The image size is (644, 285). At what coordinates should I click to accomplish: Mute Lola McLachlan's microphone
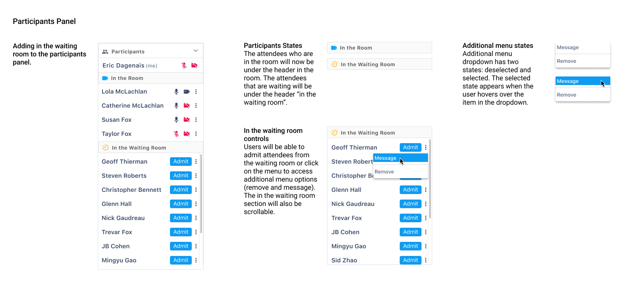pos(176,92)
